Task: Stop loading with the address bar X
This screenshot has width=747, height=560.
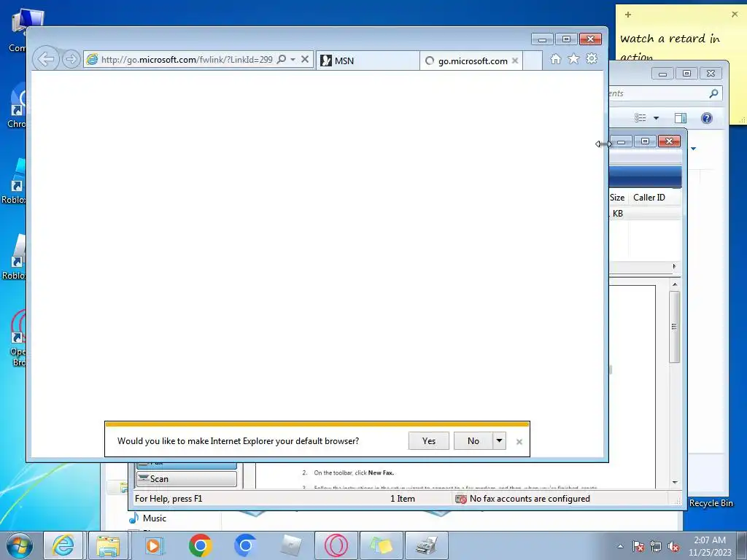Action: (305, 60)
